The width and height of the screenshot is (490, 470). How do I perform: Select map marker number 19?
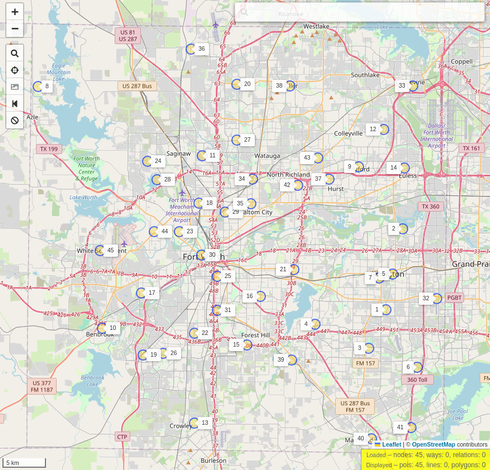[x=143, y=355]
